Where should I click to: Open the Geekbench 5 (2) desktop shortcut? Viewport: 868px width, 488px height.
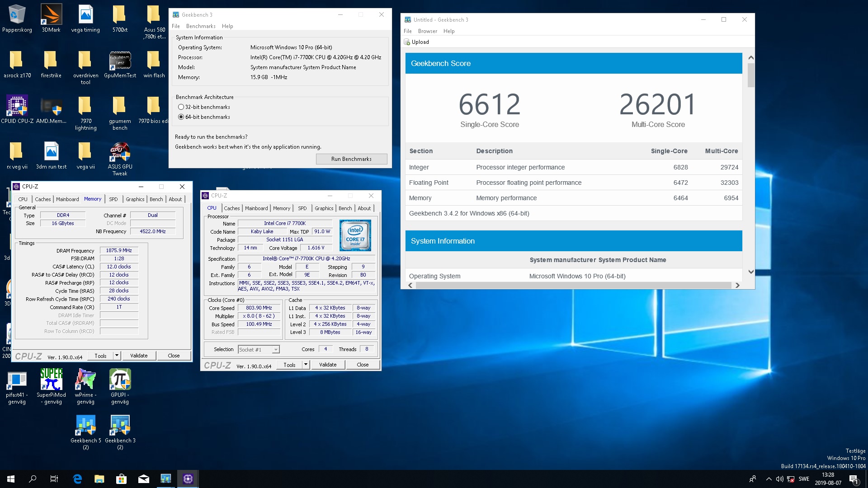click(85, 432)
